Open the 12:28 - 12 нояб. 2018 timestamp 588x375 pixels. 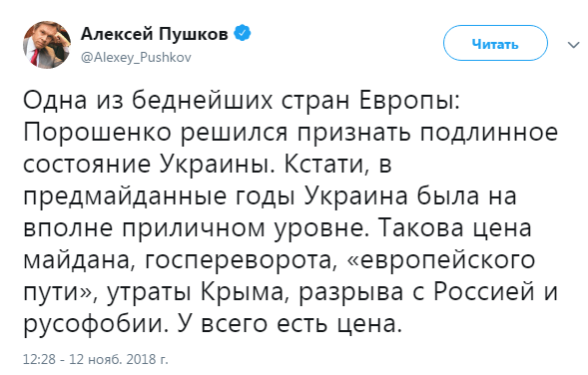pyautogui.click(x=96, y=359)
